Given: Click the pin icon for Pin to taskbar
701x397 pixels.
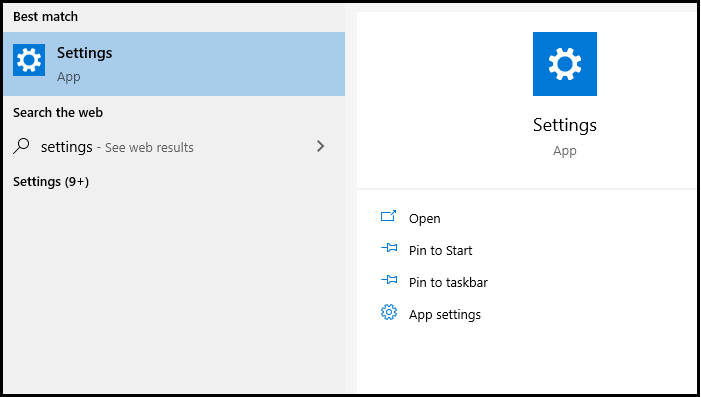Looking at the screenshot, I should [389, 280].
